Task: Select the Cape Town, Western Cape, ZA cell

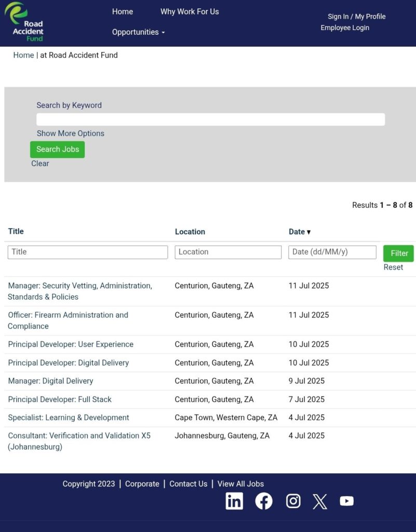Action: coord(226,418)
